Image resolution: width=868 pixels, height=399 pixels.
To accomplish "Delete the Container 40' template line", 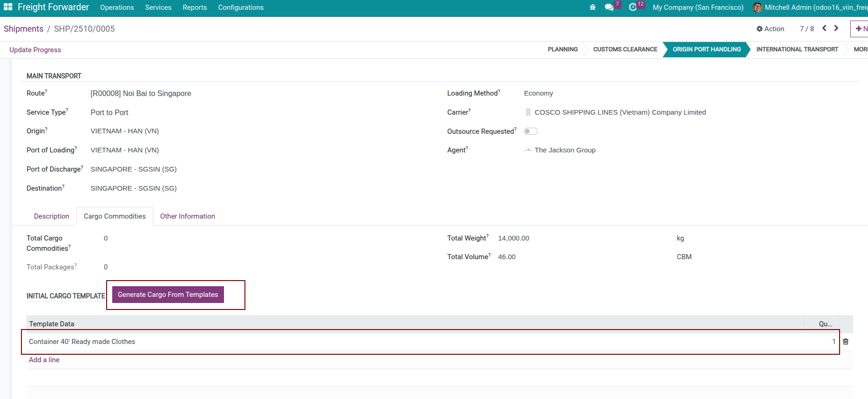I will click(846, 342).
